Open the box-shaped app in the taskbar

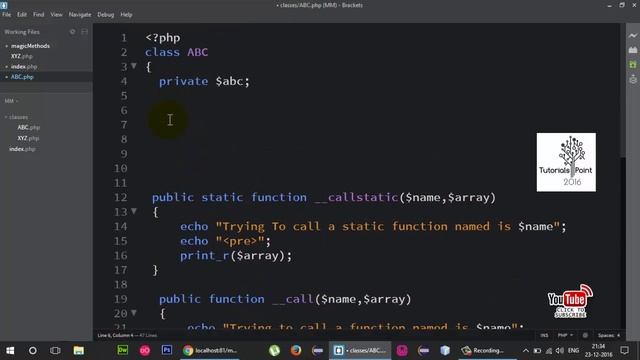pos(445,350)
